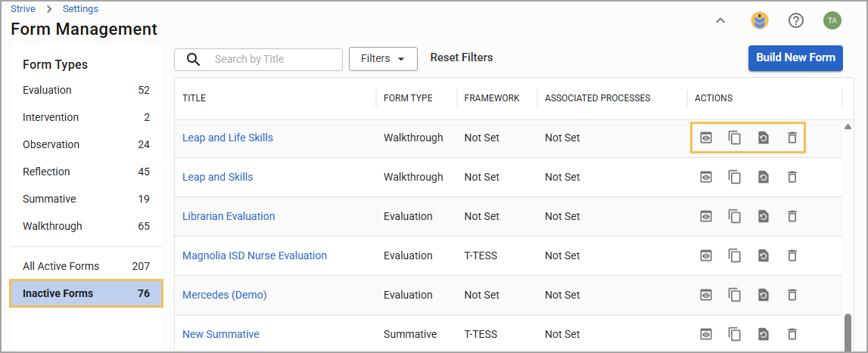Copy the Magnolia ISD Nurse Evaluation form

[x=735, y=255]
